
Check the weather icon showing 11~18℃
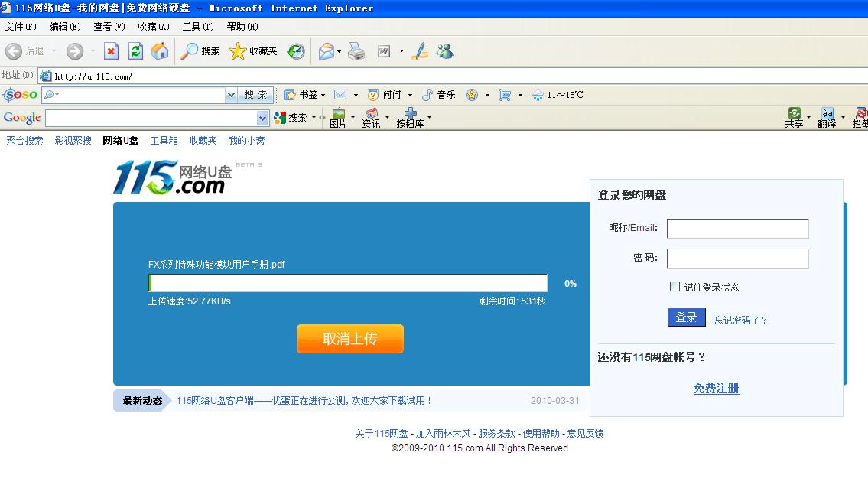point(538,95)
